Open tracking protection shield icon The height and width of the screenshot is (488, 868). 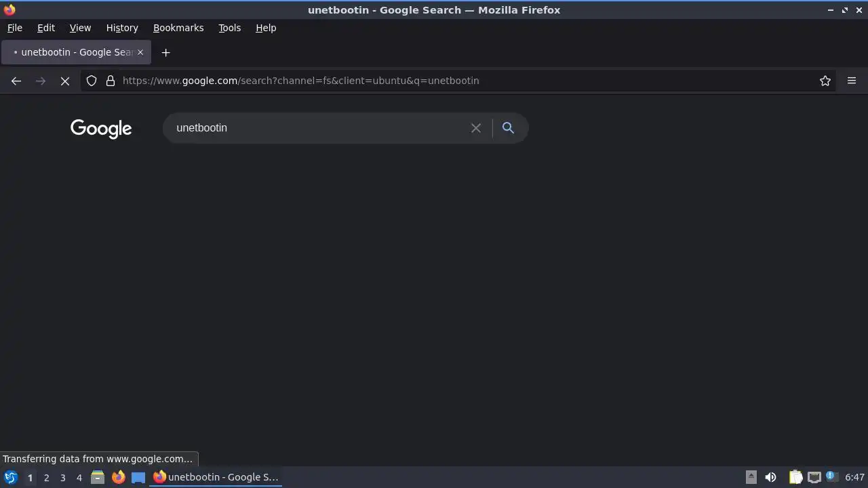(92, 81)
